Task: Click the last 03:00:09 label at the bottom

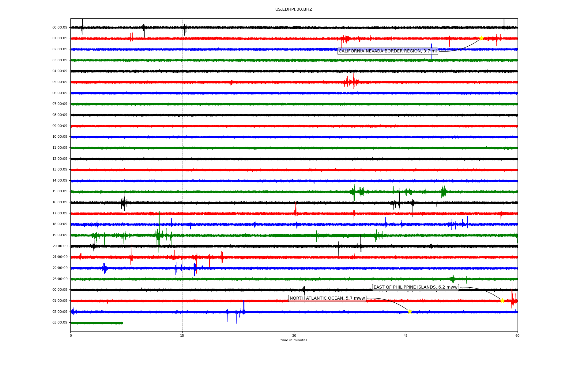Action: 60,323
